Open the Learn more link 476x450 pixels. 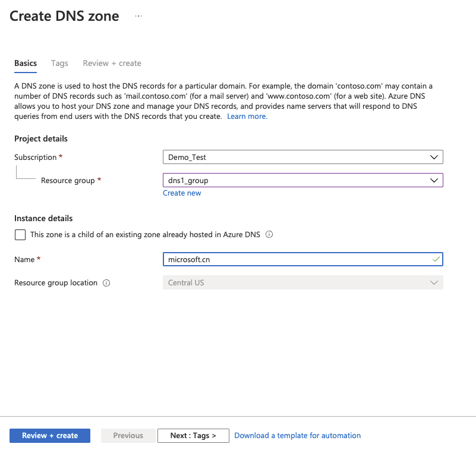(247, 117)
